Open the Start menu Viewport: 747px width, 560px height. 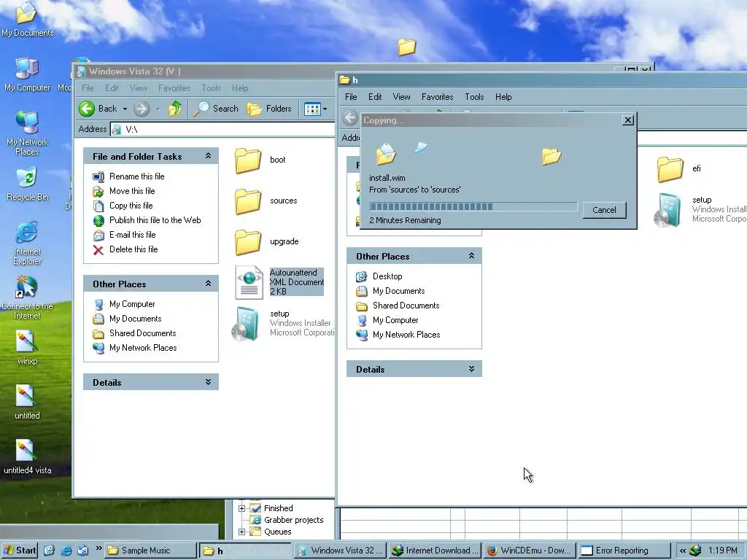19,551
